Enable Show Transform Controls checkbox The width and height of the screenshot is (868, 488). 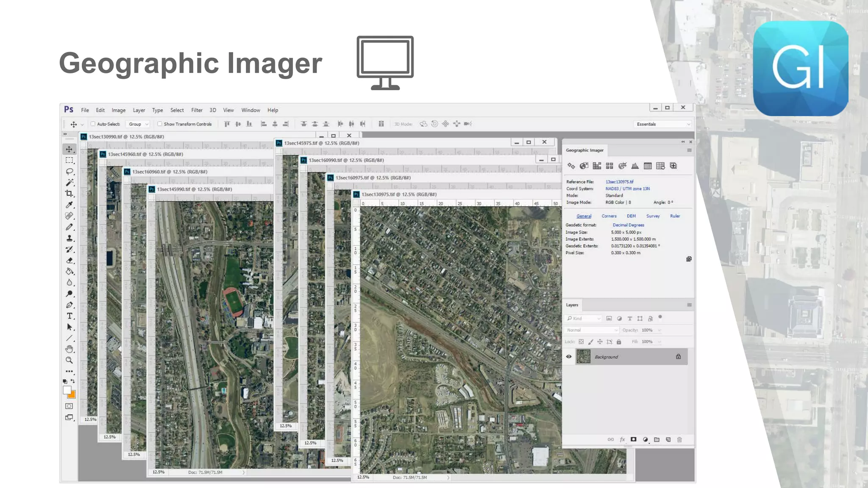[160, 124]
